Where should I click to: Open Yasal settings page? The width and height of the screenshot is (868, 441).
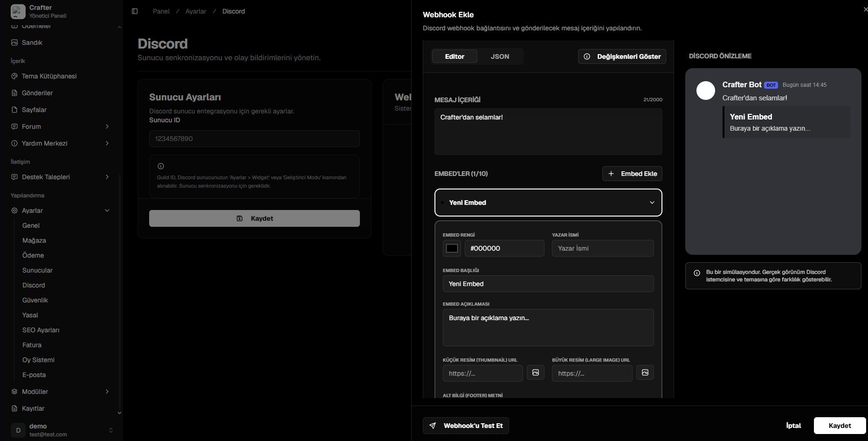pos(30,315)
